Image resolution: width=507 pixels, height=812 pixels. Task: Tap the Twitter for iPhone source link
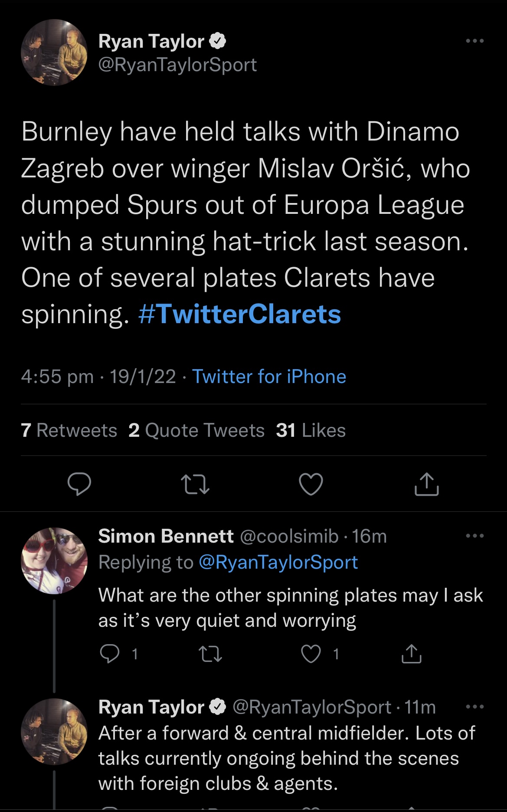[x=269, y=377]
